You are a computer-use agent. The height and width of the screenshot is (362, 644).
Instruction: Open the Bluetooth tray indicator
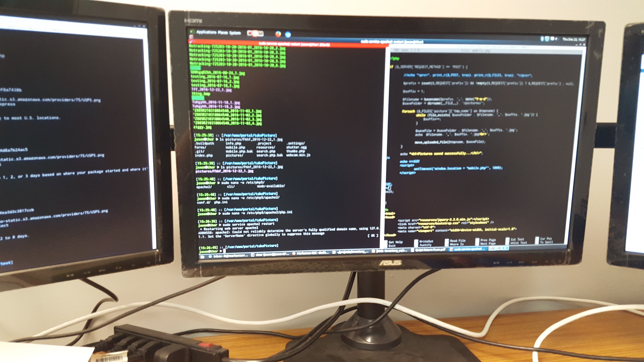coord(542,39)
